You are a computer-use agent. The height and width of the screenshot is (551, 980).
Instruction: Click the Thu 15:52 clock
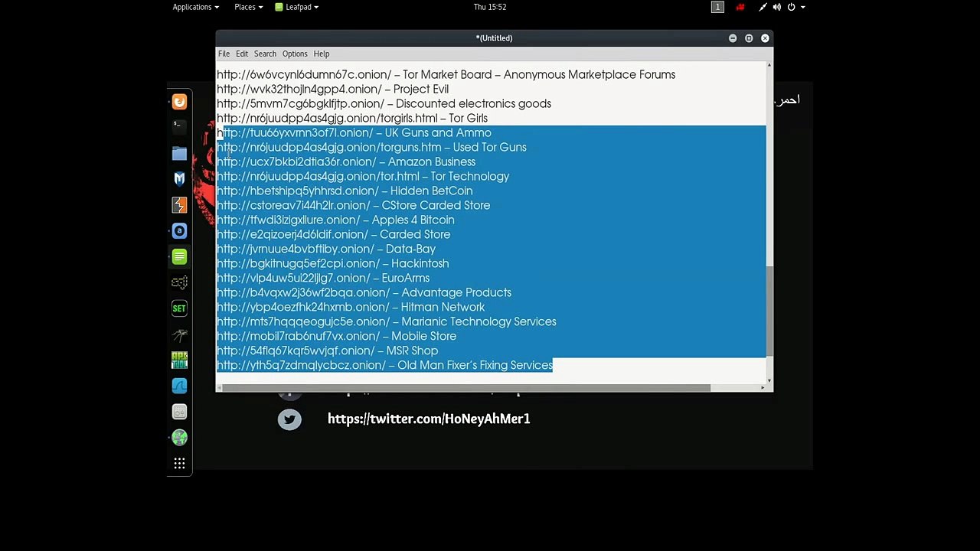point(490,7)
